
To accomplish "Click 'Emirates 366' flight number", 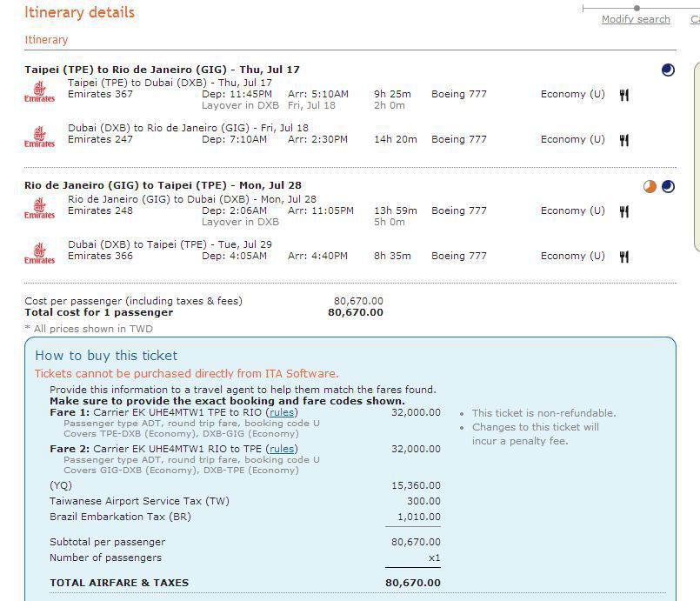I will pos(101,256).
